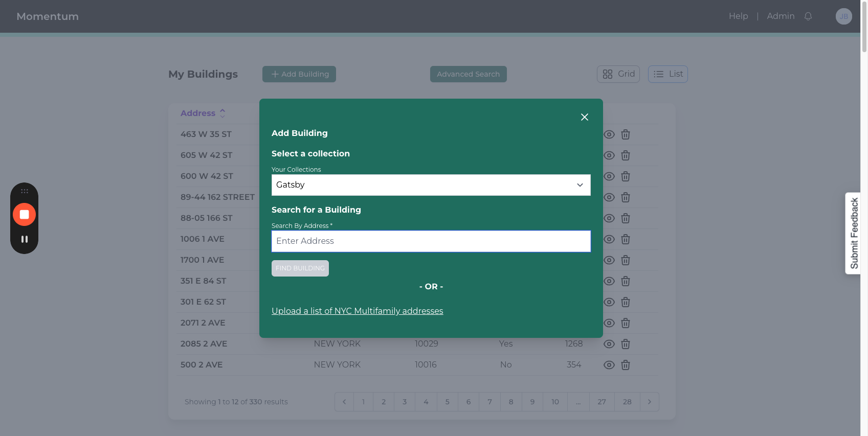The height and width of the screenshot is (436, 868).
Task: Jump to last results page 28
Action: [x=627, y=402]
